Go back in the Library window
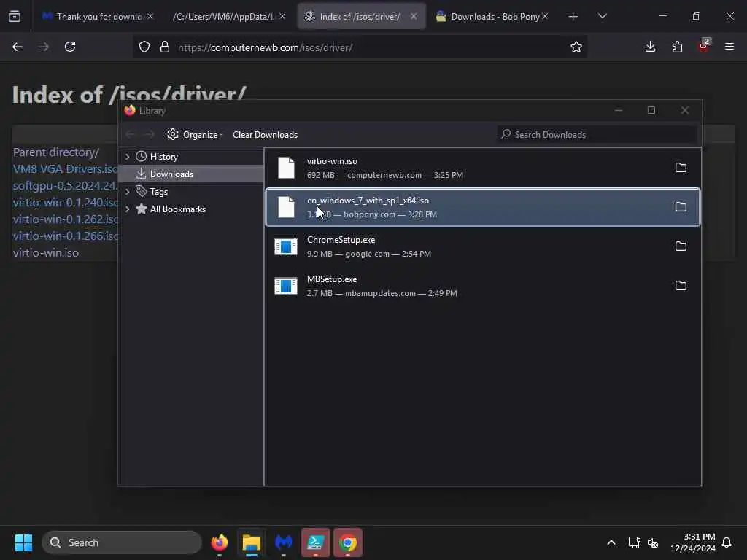This screenshot has width=747, height=560. [x=130, y=135]
